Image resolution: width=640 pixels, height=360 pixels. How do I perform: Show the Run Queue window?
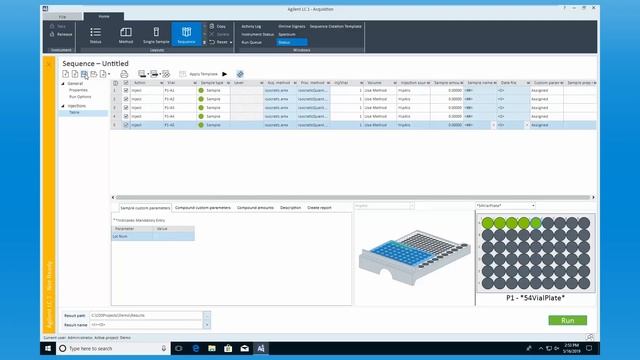251,42
